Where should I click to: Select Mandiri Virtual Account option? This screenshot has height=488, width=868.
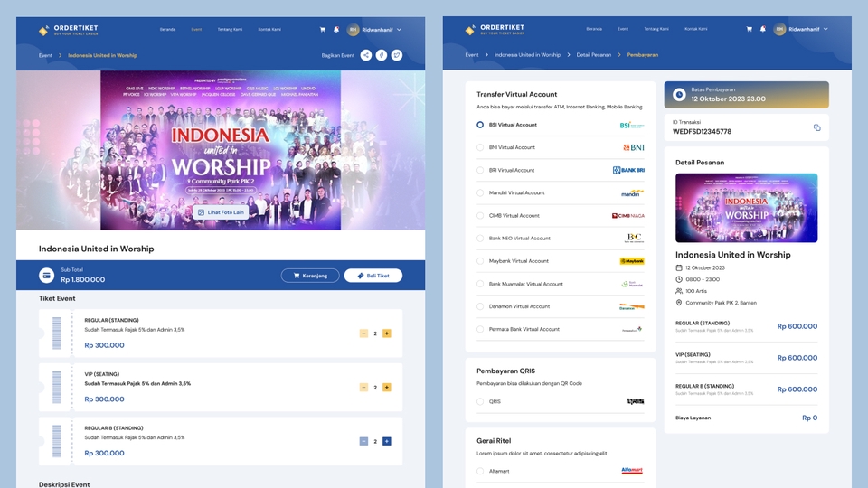(480, 192)
